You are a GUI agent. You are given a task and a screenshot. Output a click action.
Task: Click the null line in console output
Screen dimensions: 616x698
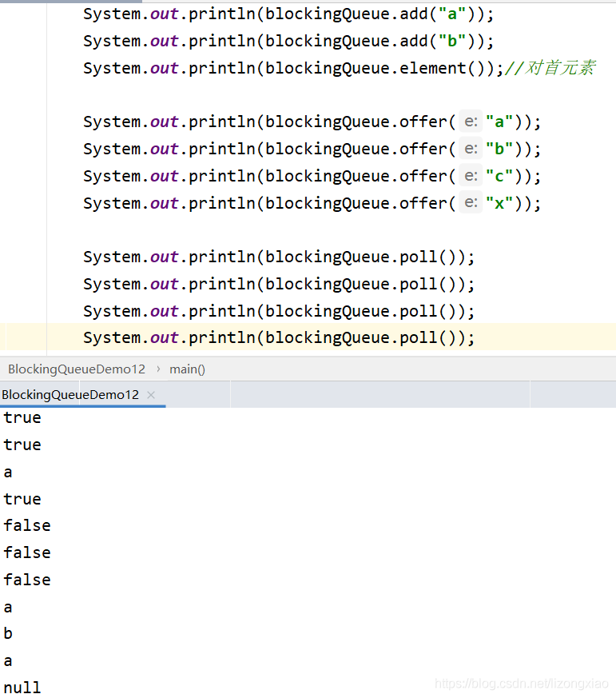22,688
